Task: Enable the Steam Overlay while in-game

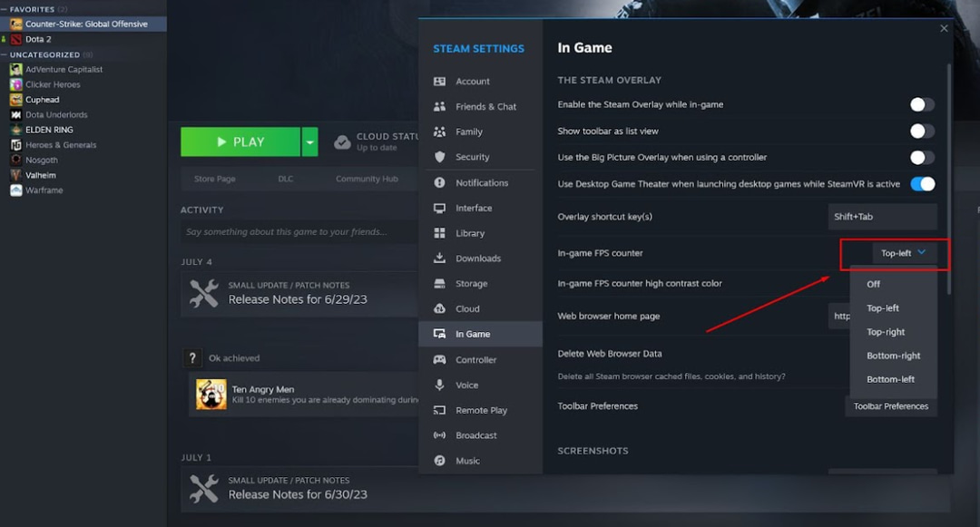Action: pos(921,104)
